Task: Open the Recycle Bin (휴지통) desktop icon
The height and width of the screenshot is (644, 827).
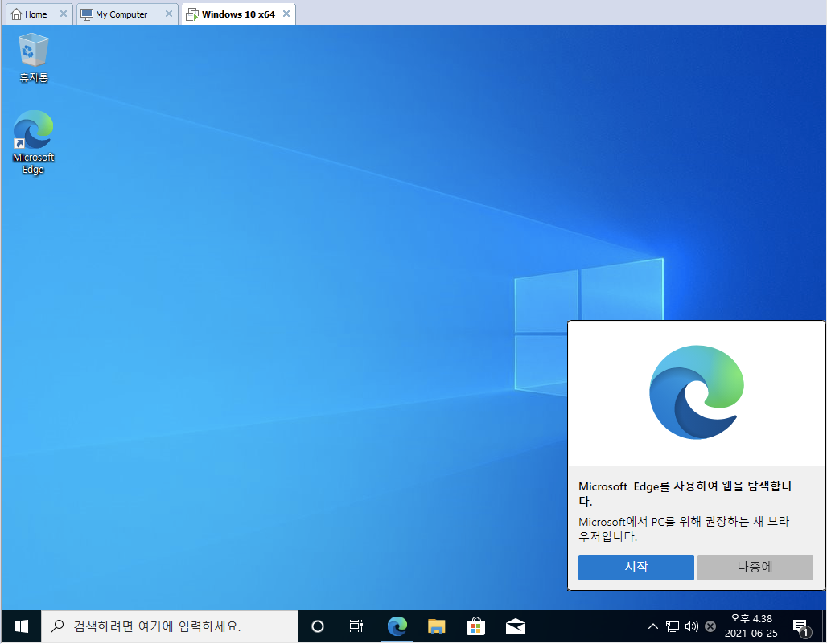Action: (x=33, y=58)
